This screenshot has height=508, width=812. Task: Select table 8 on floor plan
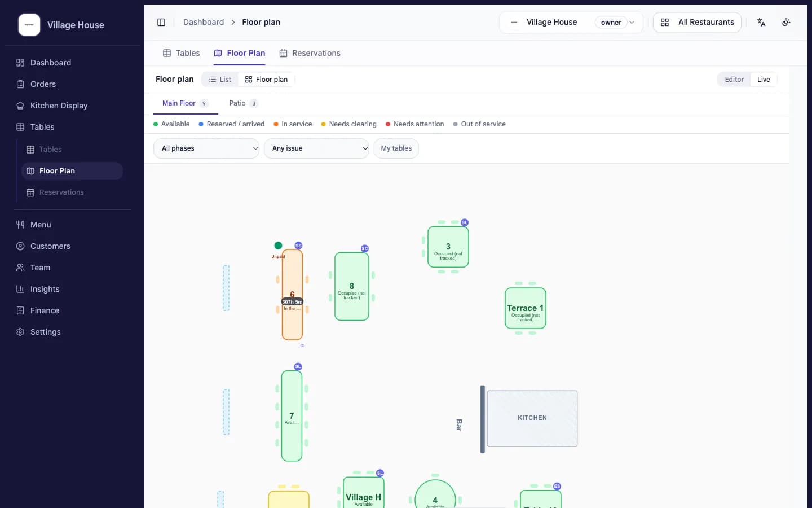pyautogui.click(x=352, y=287)
